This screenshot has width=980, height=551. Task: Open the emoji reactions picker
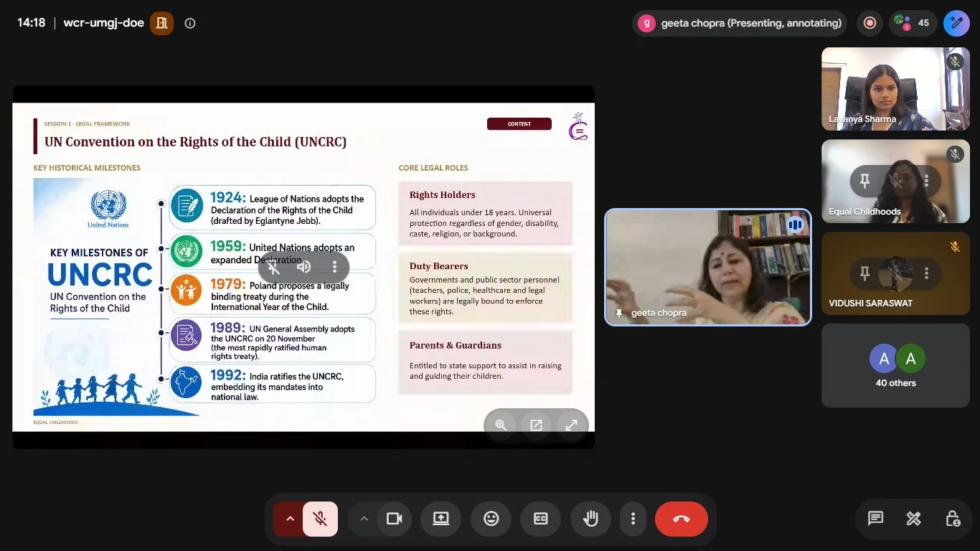(x=491, y=519)
